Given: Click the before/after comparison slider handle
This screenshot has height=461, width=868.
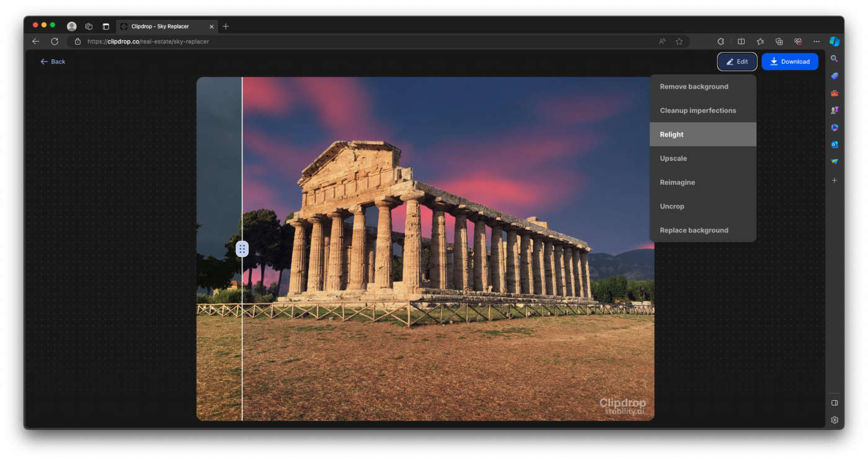Looking at the screenshot, I should [x=242, y=249].
